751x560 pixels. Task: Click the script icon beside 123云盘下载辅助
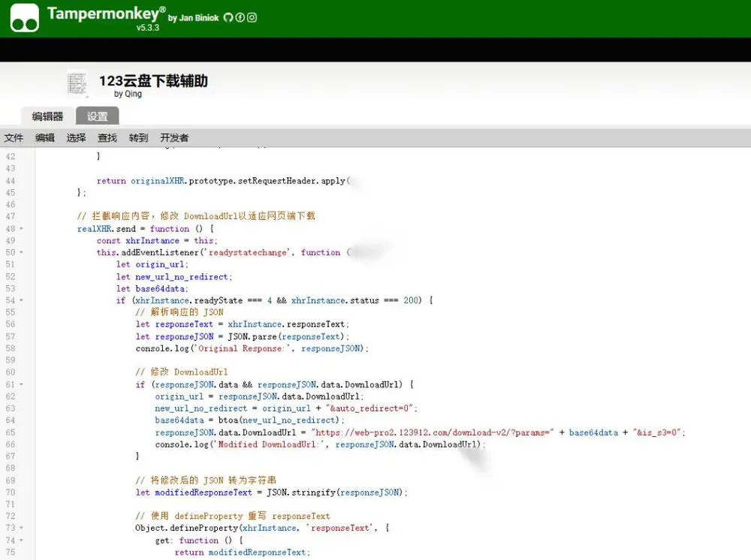pos(77,83)
